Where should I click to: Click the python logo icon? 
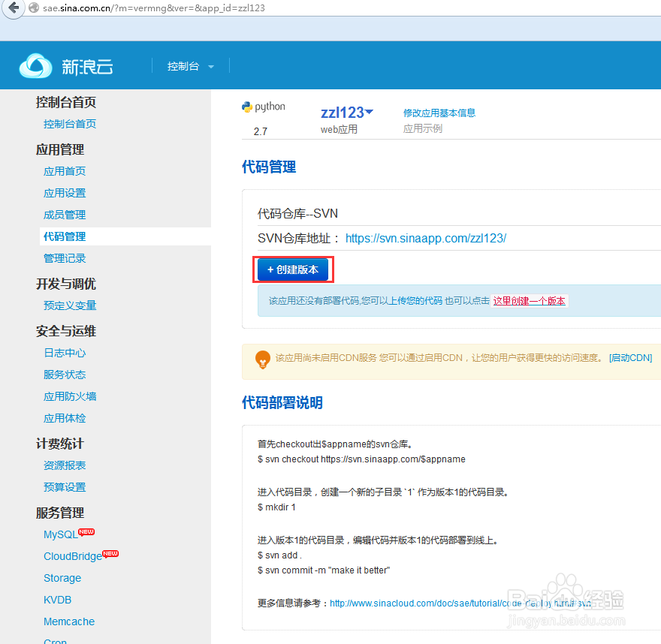(x=246, y=107)
